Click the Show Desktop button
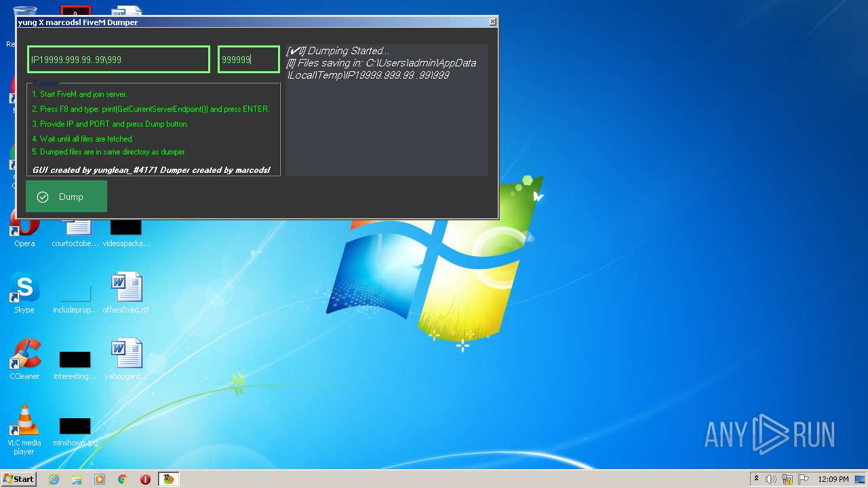 (x=861, y=479)
